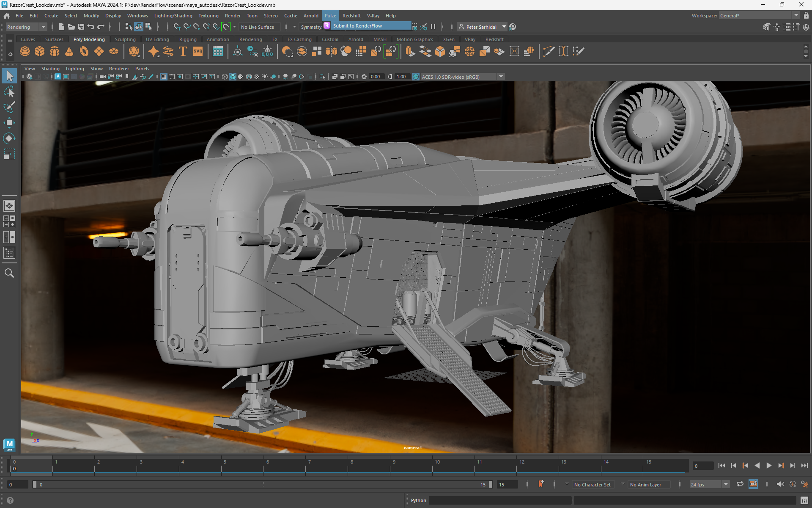Viewport: 812px width, 508px height.
Task: Click the current frame input field
Action: click(702, 466)
